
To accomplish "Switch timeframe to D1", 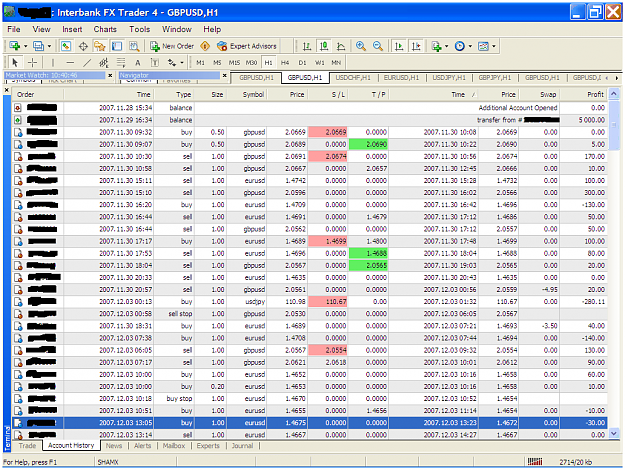I will [x=303, y=63].
